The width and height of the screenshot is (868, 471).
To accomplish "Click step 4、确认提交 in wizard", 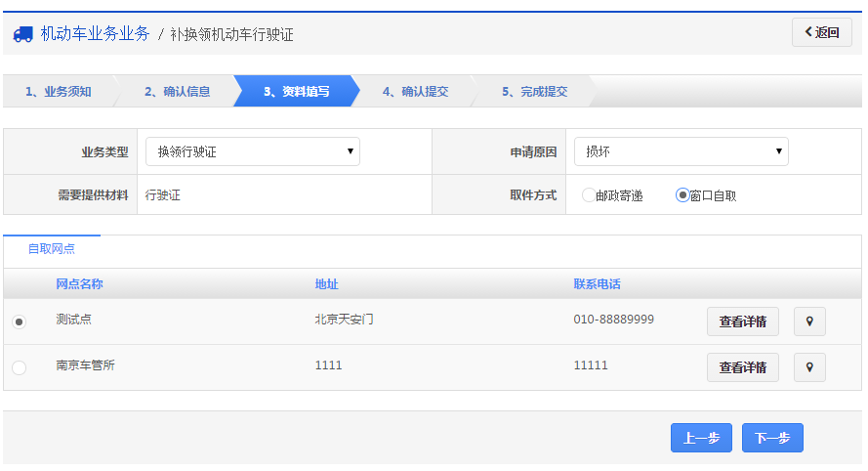I will (415, 92).
